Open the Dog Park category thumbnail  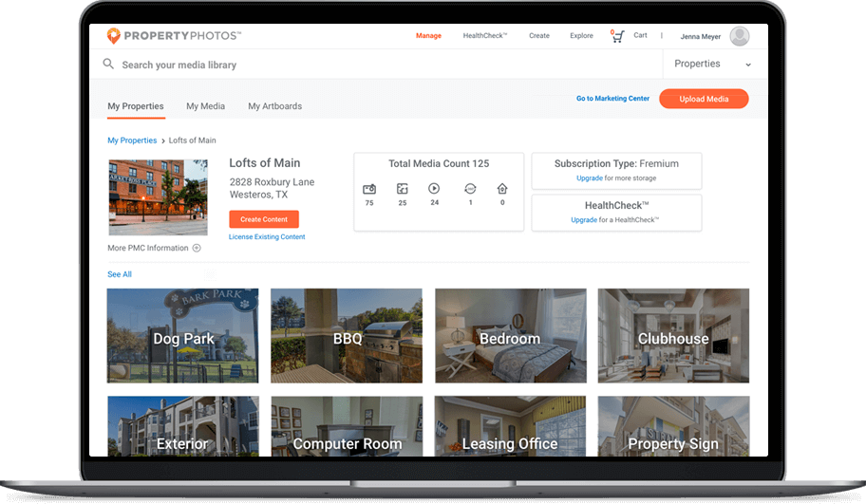coord(183,336)
